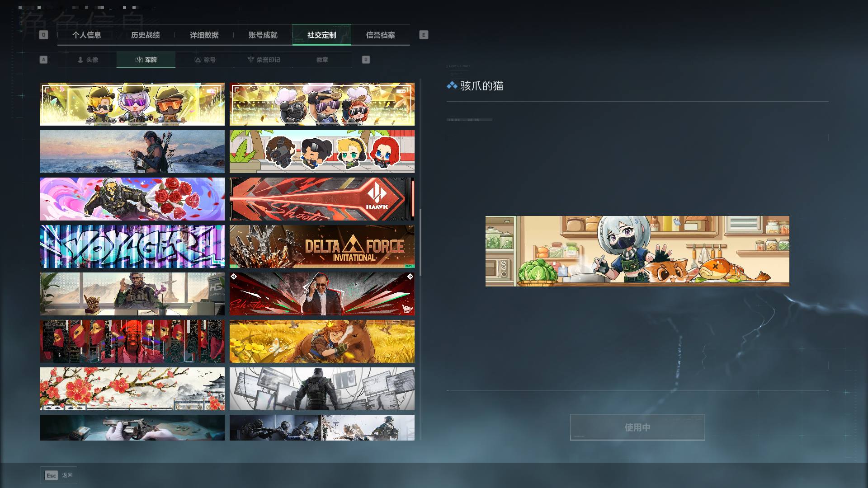Screen dimensions: 868x488
Task: Select the Delta Force Invitational dog tag
Action: [322, 247]
